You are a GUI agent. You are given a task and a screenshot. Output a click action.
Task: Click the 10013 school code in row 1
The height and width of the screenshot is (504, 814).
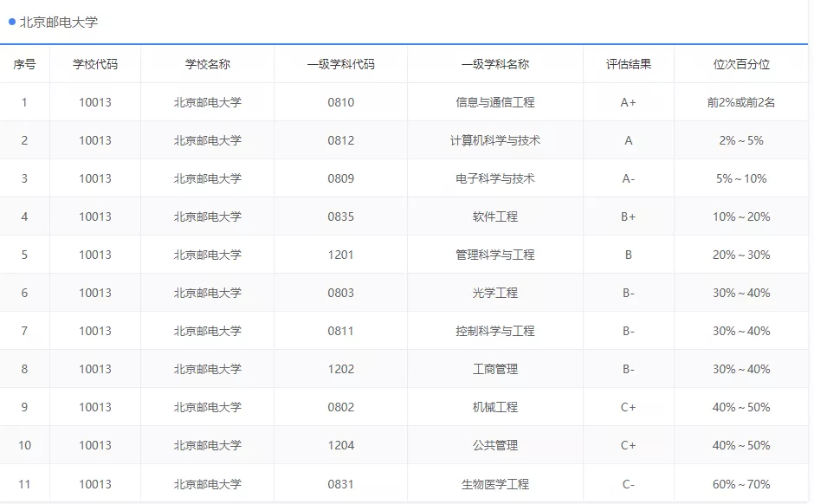pyautogui.click(x=95, y=101)
